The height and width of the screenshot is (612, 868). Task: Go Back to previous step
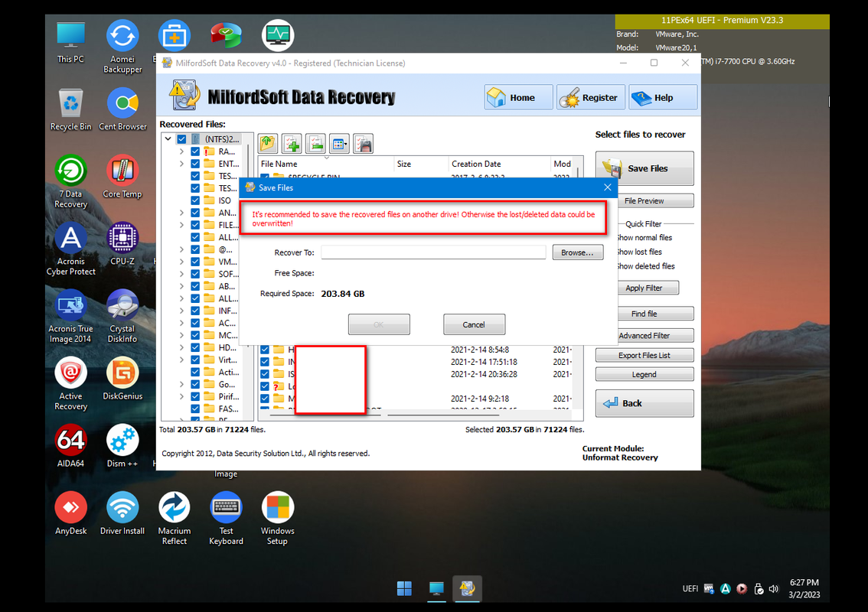(x=644, y=403)
